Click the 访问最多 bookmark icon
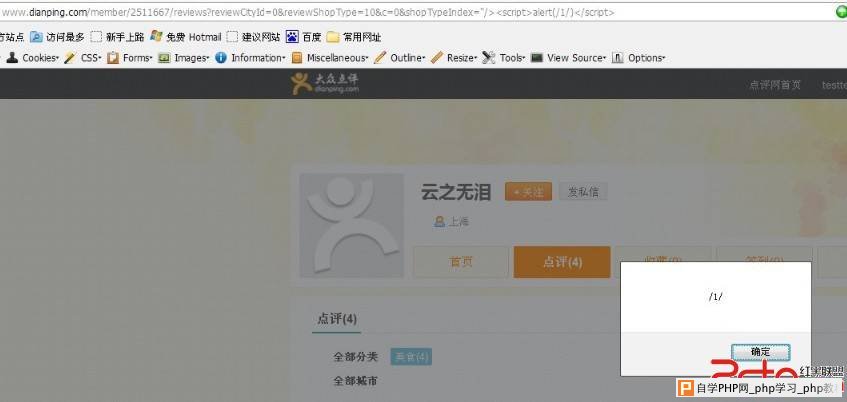 [36, 37]
